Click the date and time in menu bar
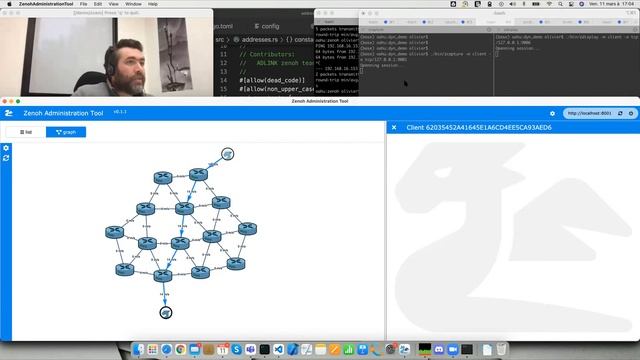The width and height of the screenshot is (640, 360). pyautogui.click(x=611, y=4)
